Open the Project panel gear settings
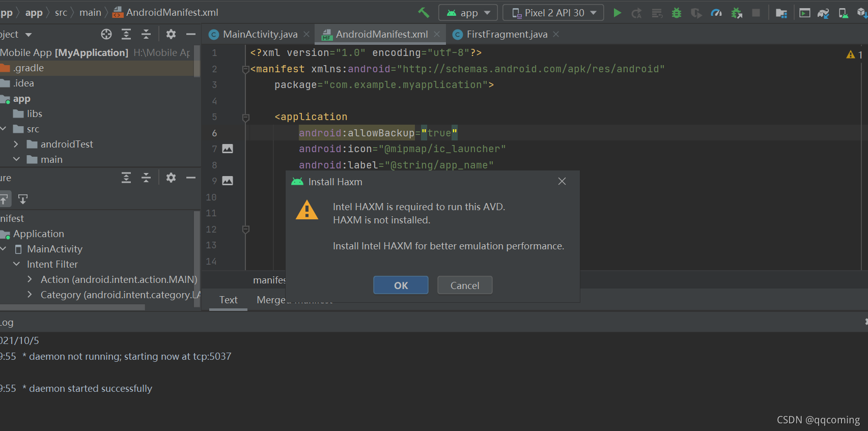Image resolution: width=868 pixels, height=431 pixels. [171, 34]
